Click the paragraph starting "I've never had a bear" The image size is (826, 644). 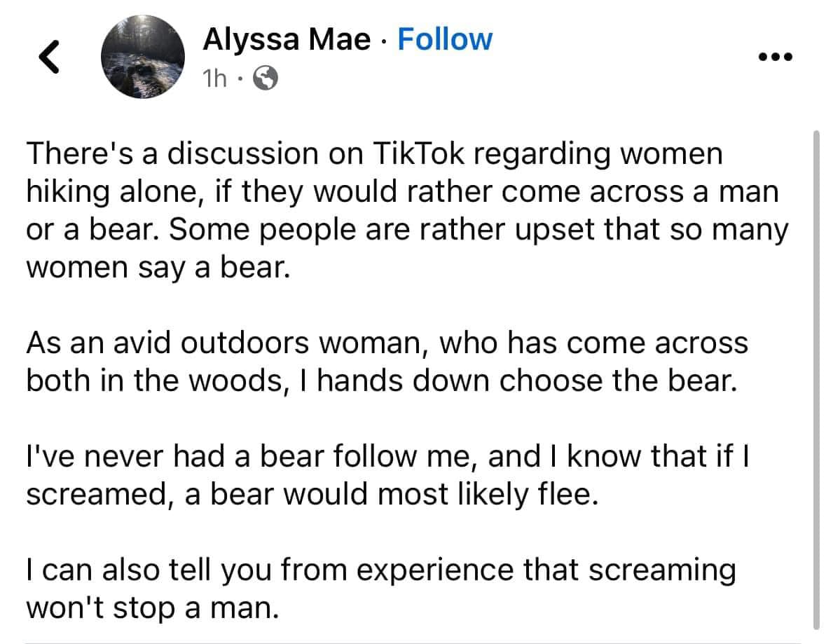(x=387, y=475)
